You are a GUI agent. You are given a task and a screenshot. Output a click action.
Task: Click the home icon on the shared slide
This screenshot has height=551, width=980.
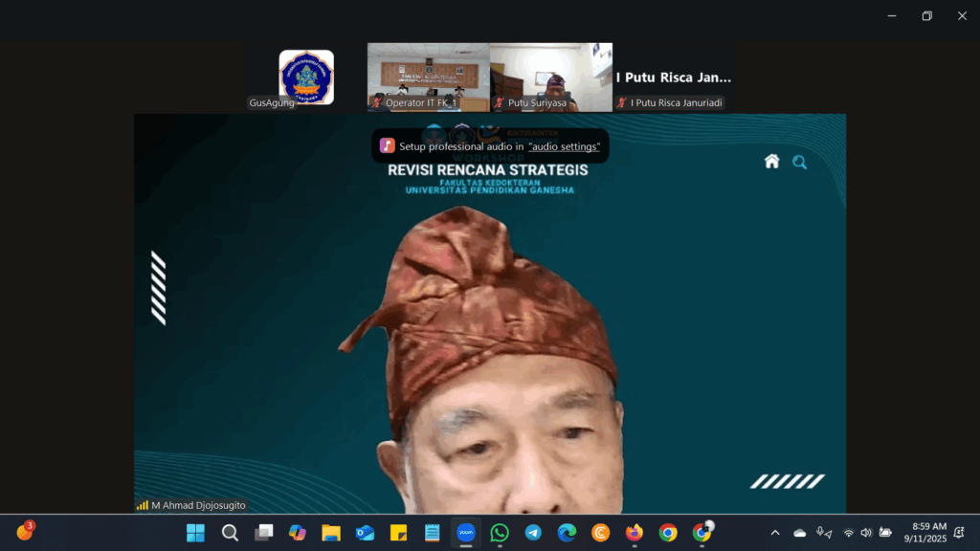tap(772, 161)
